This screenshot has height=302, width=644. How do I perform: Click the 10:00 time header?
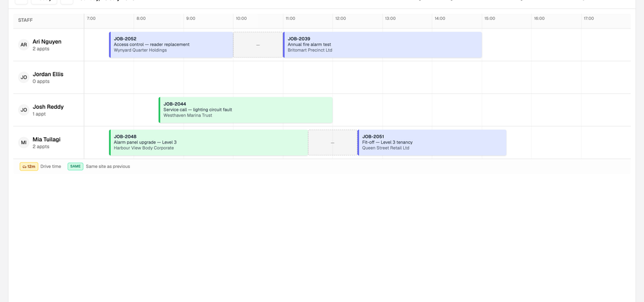[241, 19]
